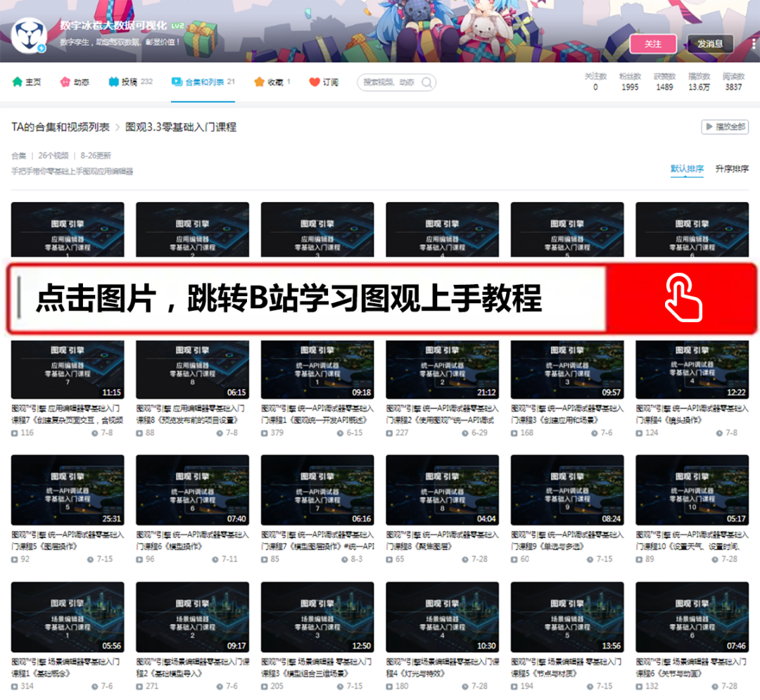The width and height of the screenshot is (760, 700).
Task: Click the TA的合集和视频列表 breadcrumb link
Action: click(61, 127)
